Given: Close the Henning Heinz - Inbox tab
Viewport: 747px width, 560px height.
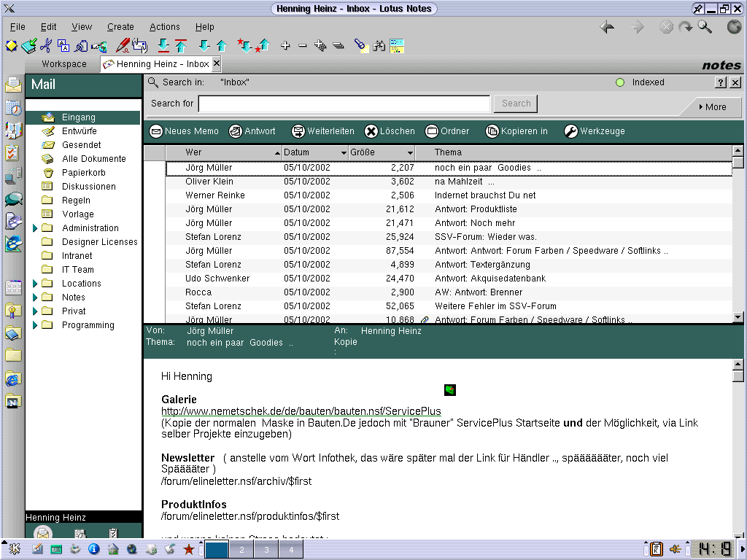Looking at the screenshot, I should click(x=216, y=63).
